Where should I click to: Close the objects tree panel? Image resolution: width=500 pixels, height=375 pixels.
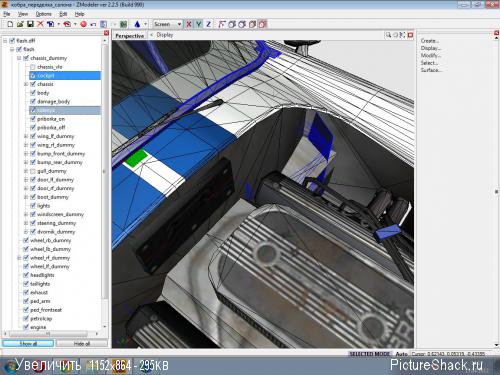coord(106,33)
